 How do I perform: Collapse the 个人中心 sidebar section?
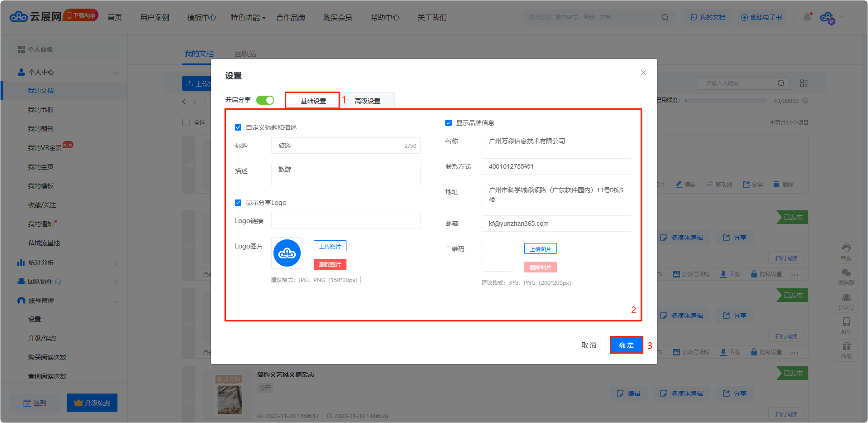point(117,73)
